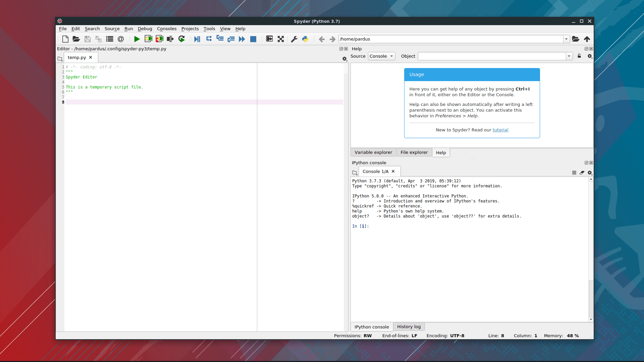The width and height of the screenshot is (644, 362).
Task: Open the PYTHONPATH manager Python icon
Action: coord(305,39)
